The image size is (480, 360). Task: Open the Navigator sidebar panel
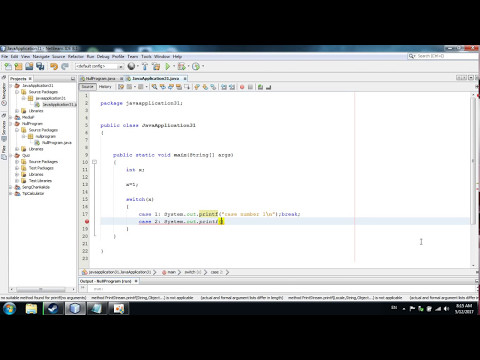4,94
